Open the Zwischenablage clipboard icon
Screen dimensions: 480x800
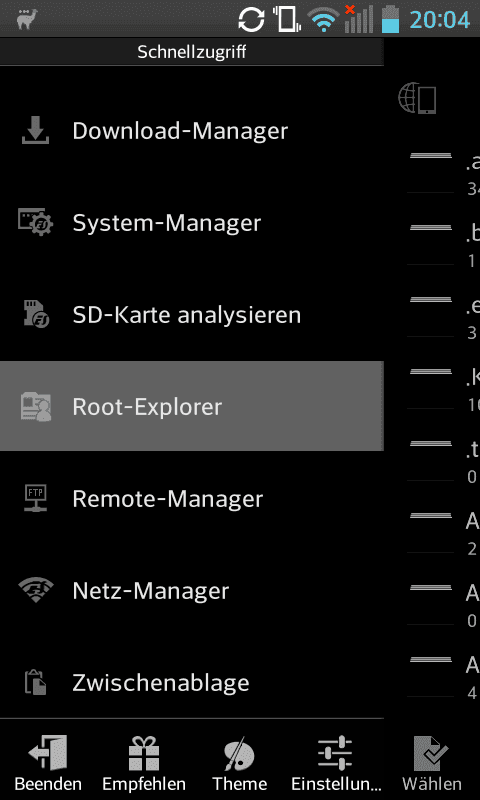[x=35, y=682]
